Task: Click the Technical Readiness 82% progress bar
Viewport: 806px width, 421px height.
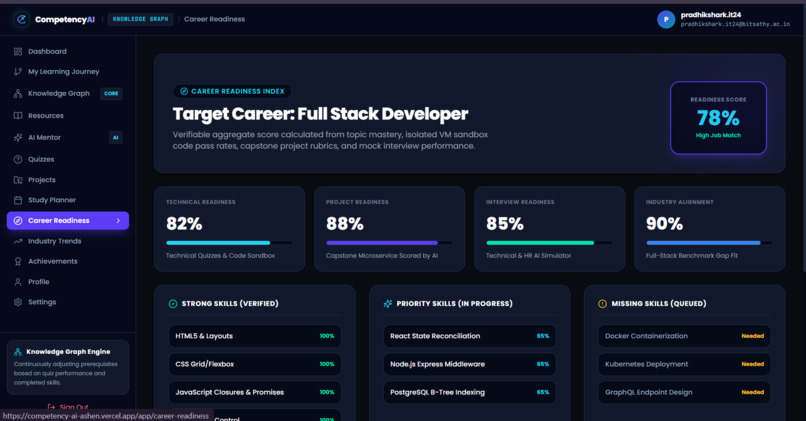Action: 229,243
